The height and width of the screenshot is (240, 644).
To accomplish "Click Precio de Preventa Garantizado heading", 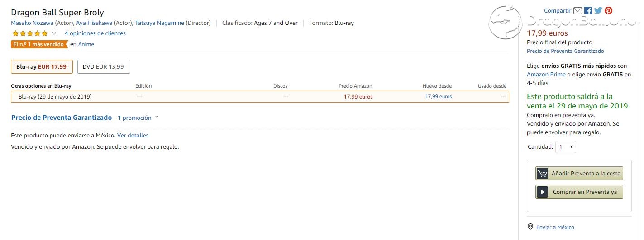I will point(62,118).
